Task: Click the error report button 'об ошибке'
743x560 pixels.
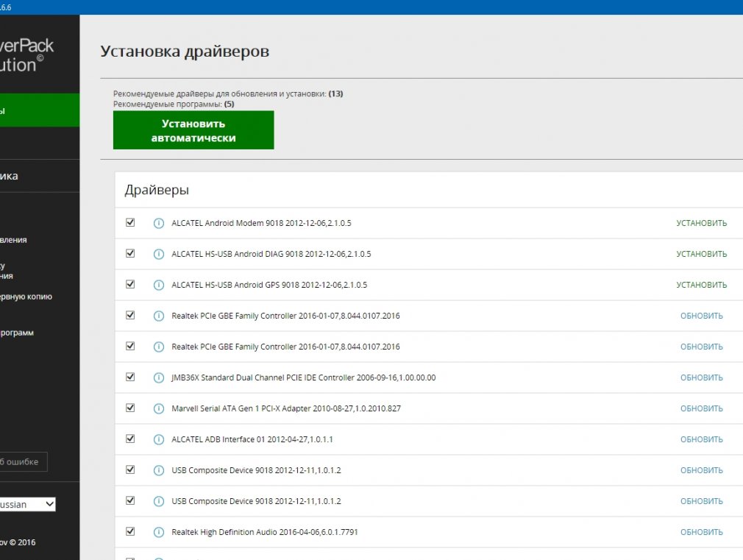Action: 24,462
